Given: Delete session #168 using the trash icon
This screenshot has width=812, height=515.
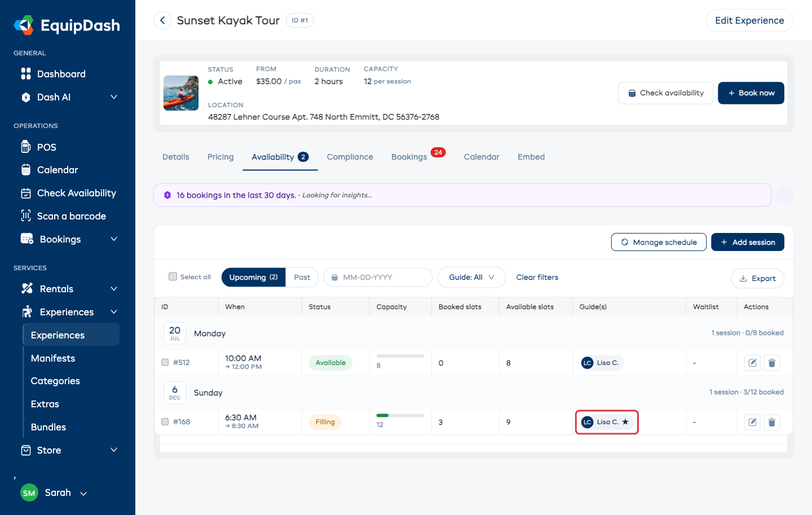Looking at the screenshot, I should point(771,422).
